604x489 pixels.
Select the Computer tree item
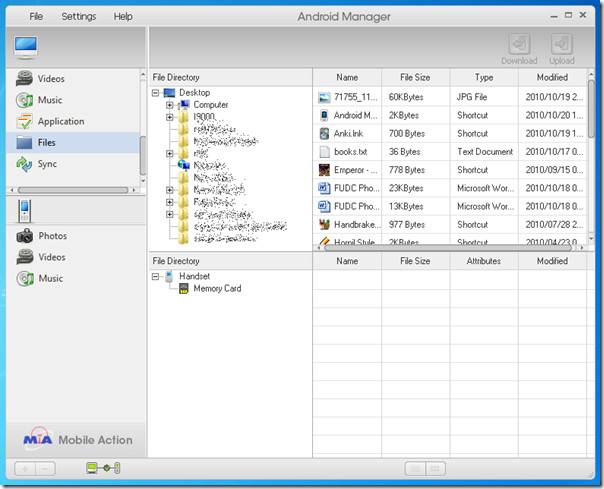coord(203,105)
